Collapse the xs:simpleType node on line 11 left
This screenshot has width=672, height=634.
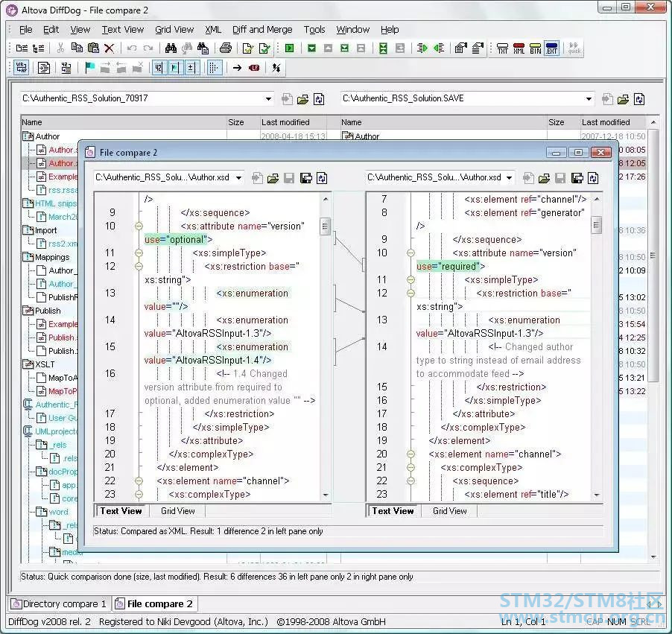[x=139, y=253]
